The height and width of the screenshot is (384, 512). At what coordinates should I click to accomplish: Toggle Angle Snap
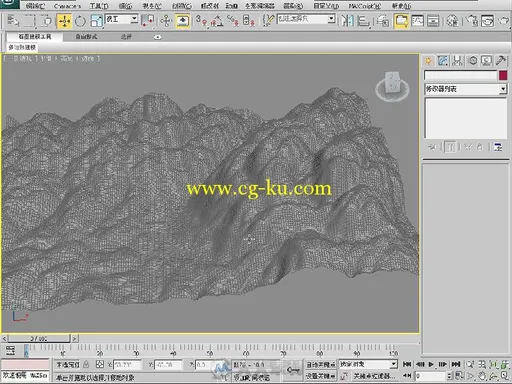click(217, 21)
